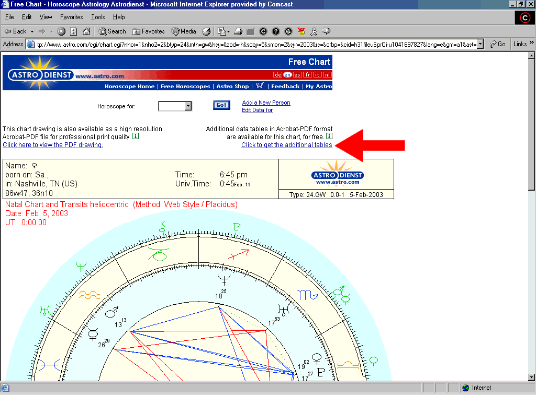Click the Mail toolbar icon
The width and height of the screenshot is (536, 395).
[223, 31]
